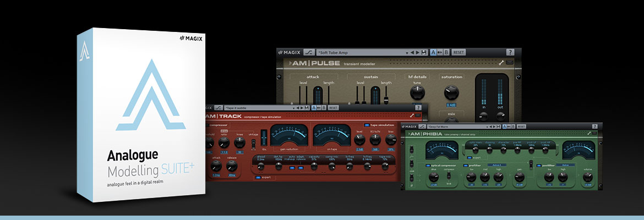Image resolution: width=644 pixels, height=220 pixels.
Task: Open the Deep Fat Warm preset dropdown
Action: (x=487, y=127)
